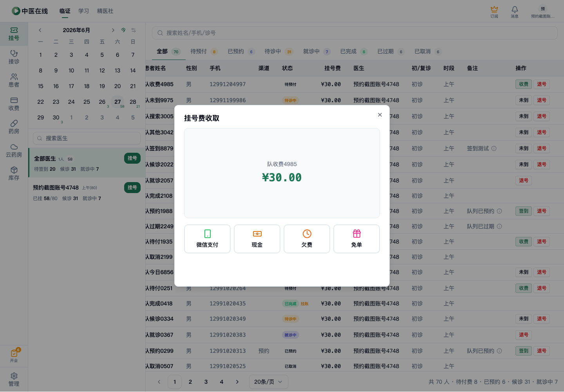Open 开业 checklist icon
Screen dimensions: 564x392
pos(14,356)
